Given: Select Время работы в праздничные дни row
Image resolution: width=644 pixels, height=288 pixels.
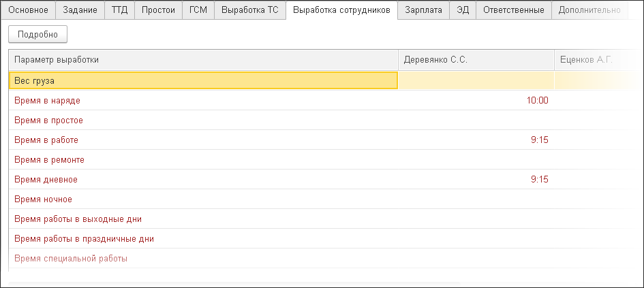Looking at the screenshot, I should tap(202, 239).
